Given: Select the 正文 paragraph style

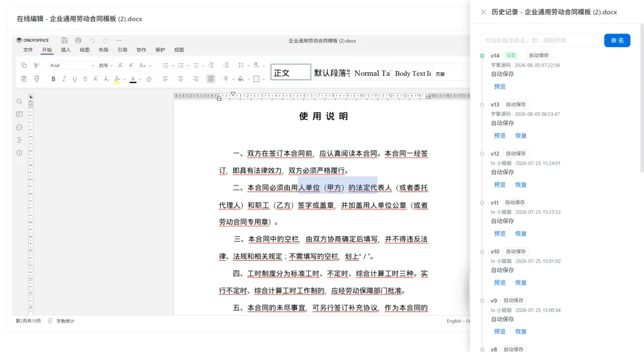Looking at the screenshot, I should click(x=290, y=72).
